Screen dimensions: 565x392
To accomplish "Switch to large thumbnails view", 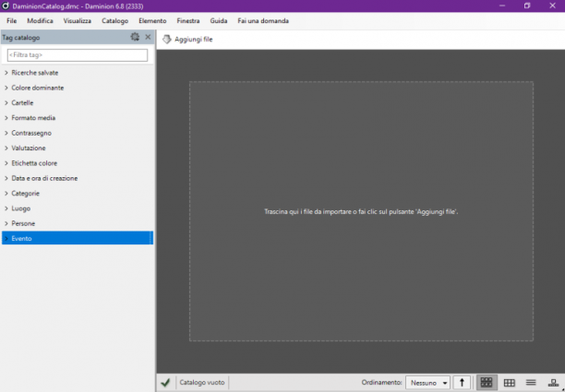I will (x=487, y=383).
